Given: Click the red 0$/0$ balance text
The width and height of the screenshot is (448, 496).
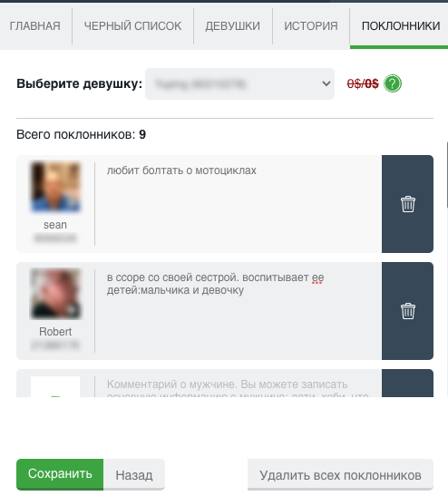Looking at the screenshot, I should pos(363,83).
